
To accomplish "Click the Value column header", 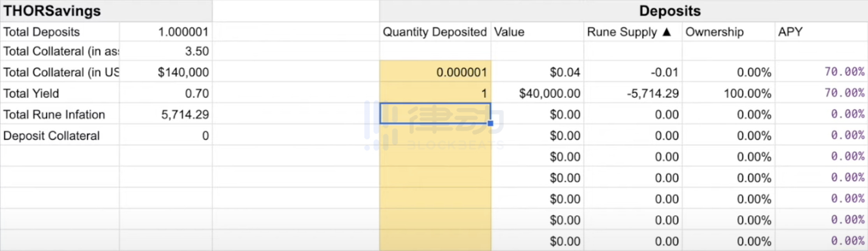I will [538, 32].
